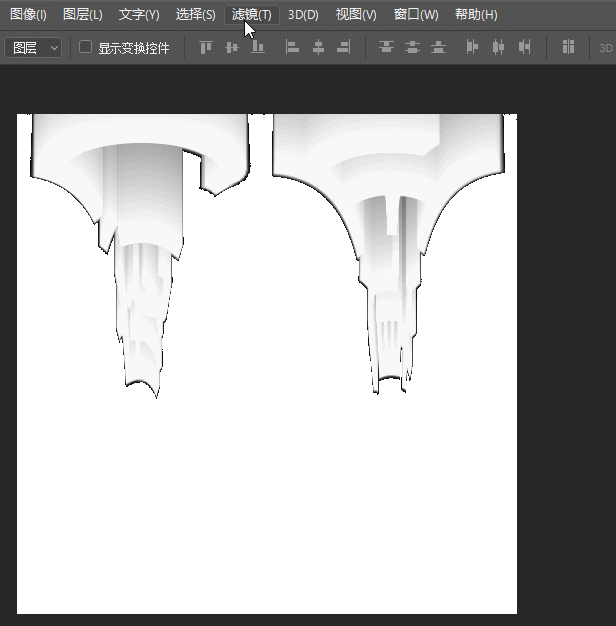Screen dimensions: 616x626
Task: Click the align top edges icon
Action: click(x=206, y=47)
